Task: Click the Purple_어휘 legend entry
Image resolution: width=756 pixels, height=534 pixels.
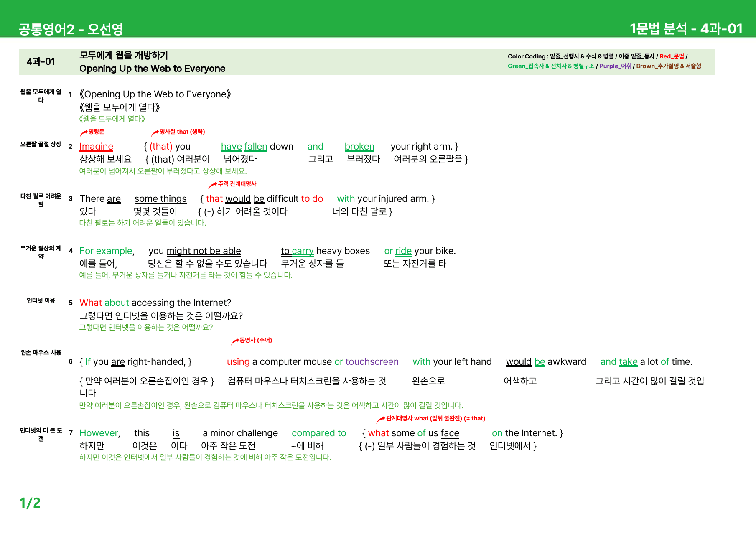Action: click(x=615, y=66)
